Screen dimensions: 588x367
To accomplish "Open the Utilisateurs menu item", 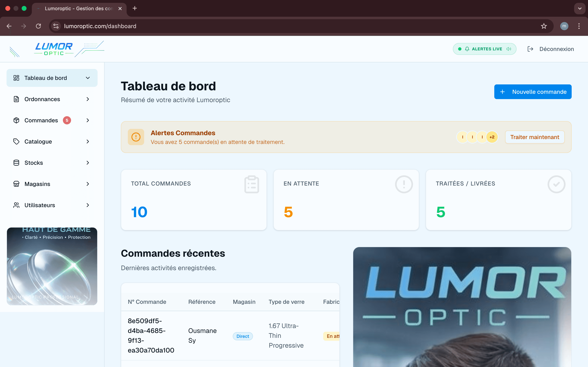I will click(x=52, y=205).
